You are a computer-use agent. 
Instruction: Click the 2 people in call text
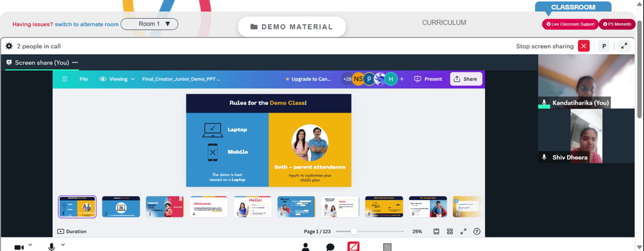coord(39,46)
